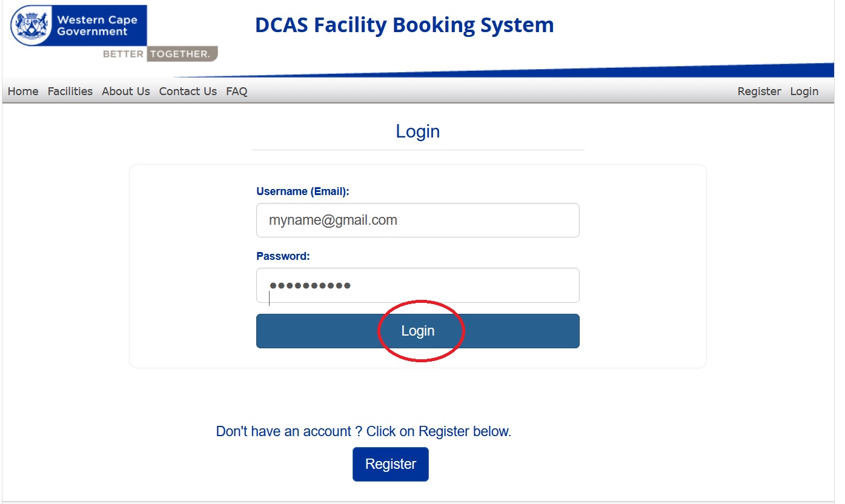Focus the Username (Email) input field
This screenshot has width=845, height=504.
tap(417, 220)
